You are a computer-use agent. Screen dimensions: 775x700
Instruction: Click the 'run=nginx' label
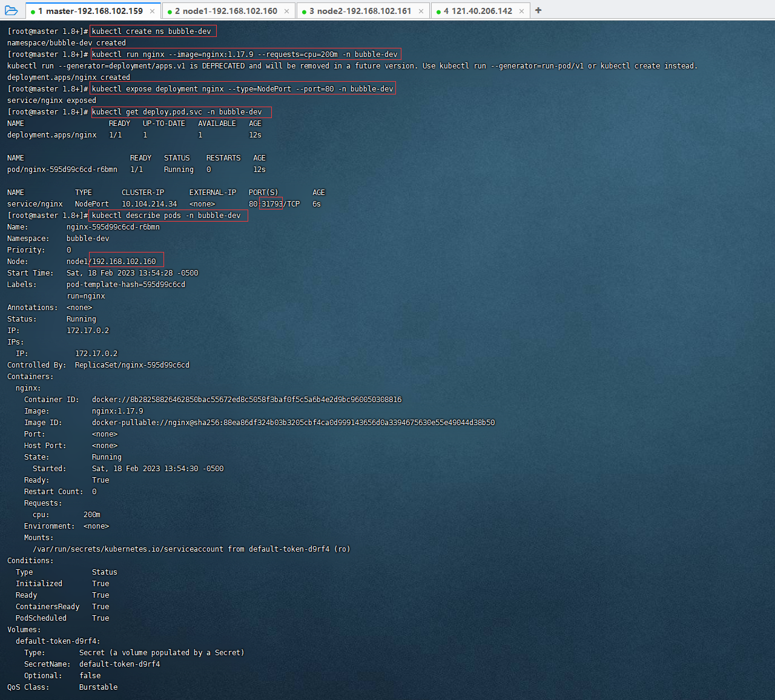tap(86, 296)
